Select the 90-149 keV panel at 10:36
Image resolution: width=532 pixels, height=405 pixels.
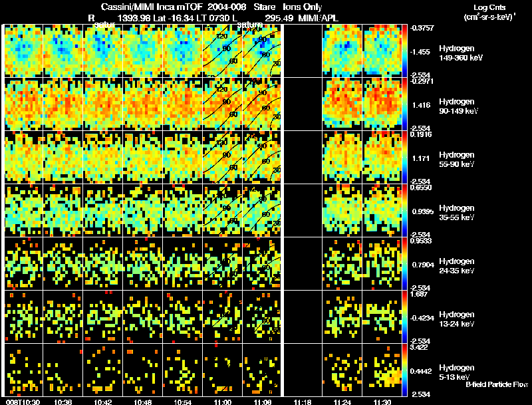click(x=63, y=104)
